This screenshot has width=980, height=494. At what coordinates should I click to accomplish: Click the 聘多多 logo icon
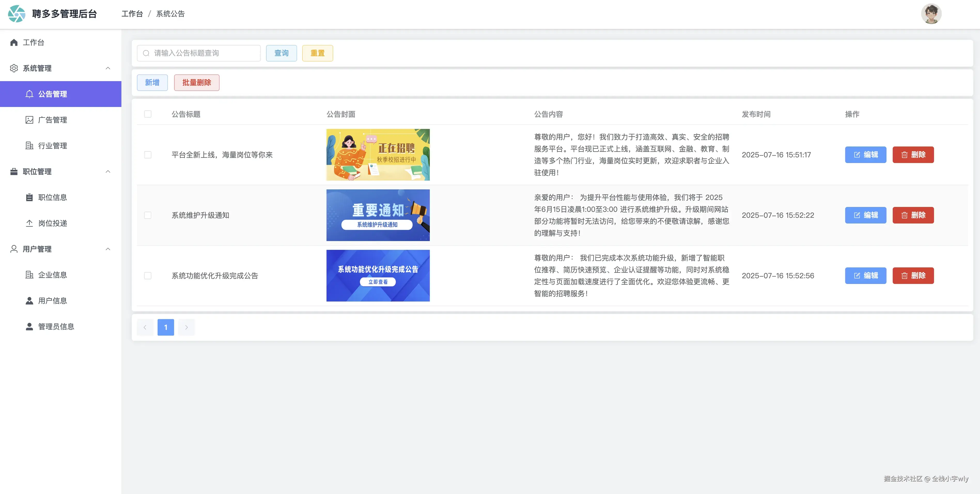16,14
